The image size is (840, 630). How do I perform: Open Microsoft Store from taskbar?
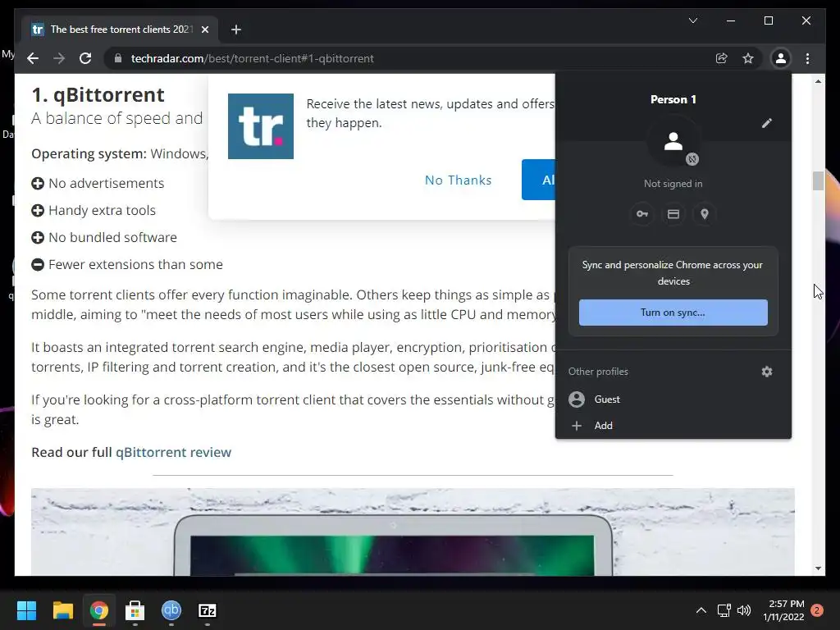pyautogui.click(x=135, y=610)
